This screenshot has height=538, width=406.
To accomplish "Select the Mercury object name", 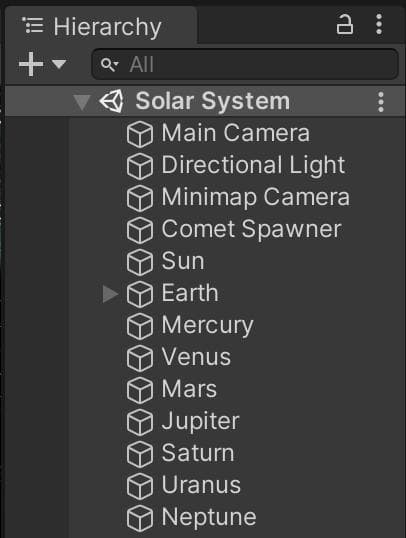I will pos(208,326).
